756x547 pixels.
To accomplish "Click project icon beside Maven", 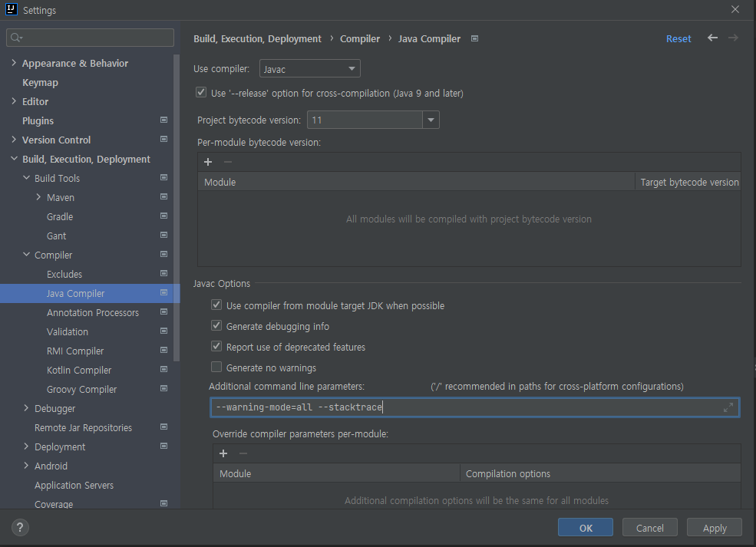I will pyautogui.click(x=164, y=196).
